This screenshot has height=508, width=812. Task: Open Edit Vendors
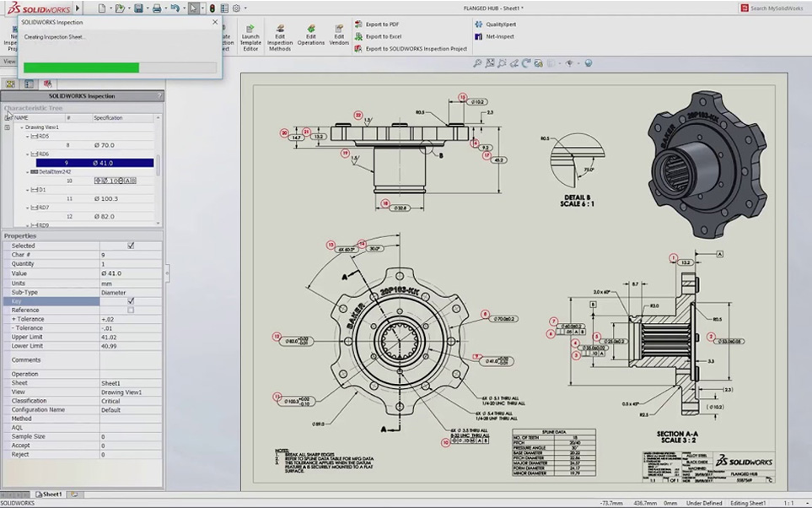pyautogui.click(x=339, y=35)
